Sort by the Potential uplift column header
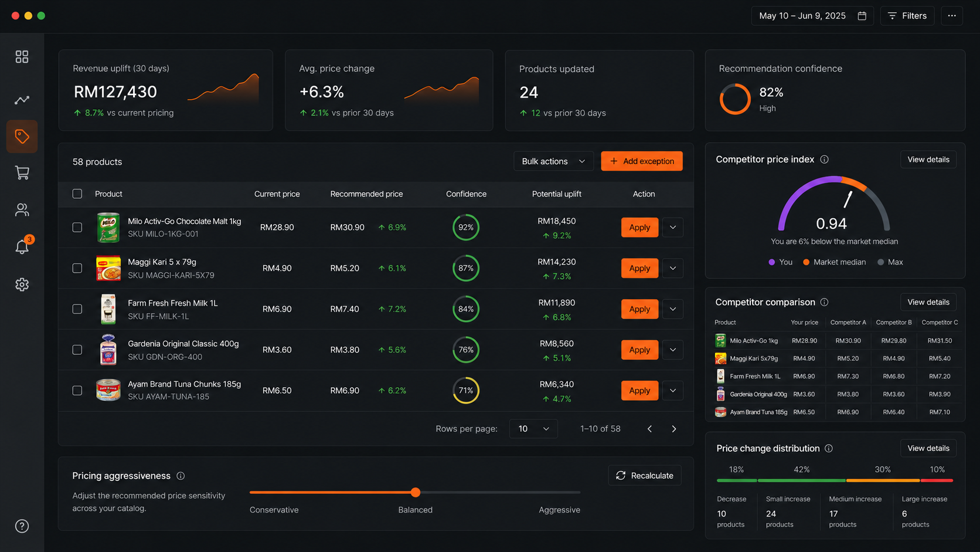This screenshot has width=980, height=552. coord(557,194)
